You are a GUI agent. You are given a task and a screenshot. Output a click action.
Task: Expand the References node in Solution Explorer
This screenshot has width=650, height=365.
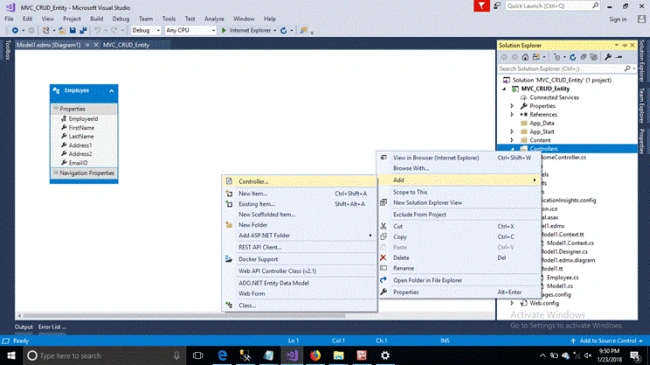[512, 114]
